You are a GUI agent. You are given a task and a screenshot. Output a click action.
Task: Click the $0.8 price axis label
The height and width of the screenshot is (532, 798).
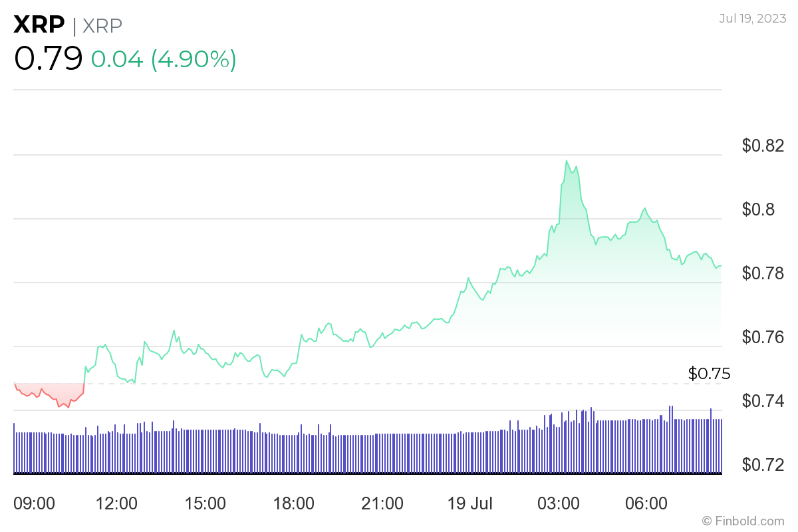coord(759,209)
